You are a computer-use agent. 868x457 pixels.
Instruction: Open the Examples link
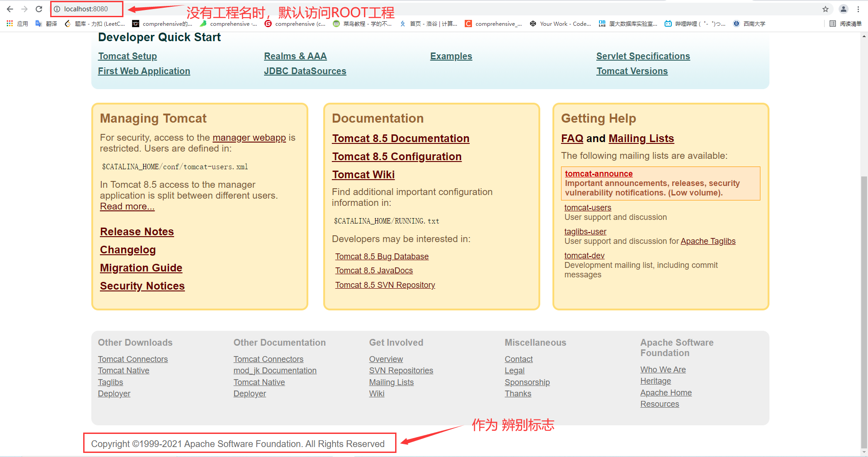coord(451,56)
